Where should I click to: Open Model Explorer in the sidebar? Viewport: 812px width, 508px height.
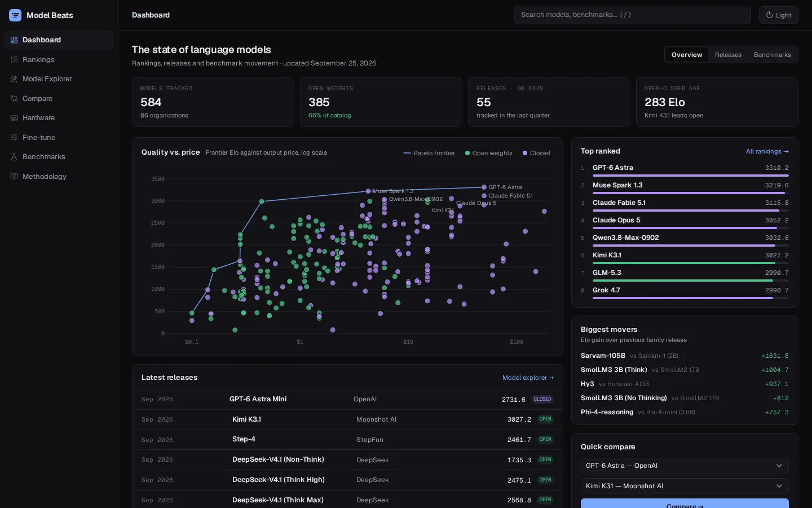click(x=59, y=79)
